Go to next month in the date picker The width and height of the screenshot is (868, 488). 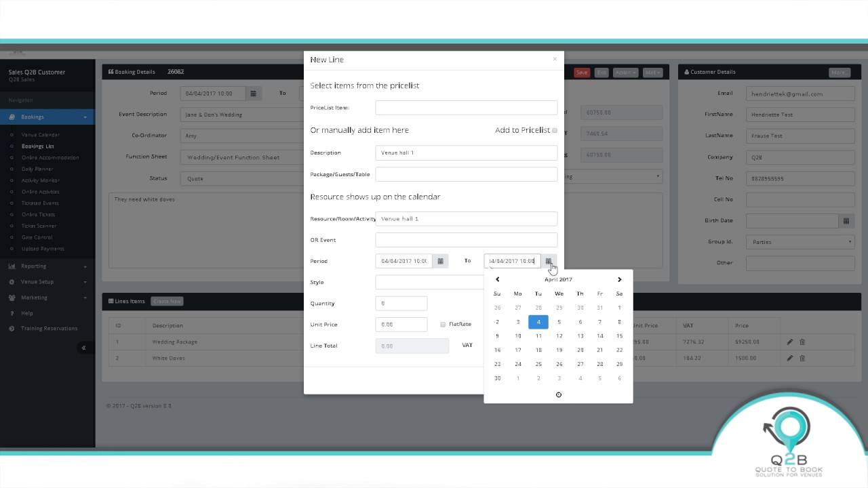619,279
